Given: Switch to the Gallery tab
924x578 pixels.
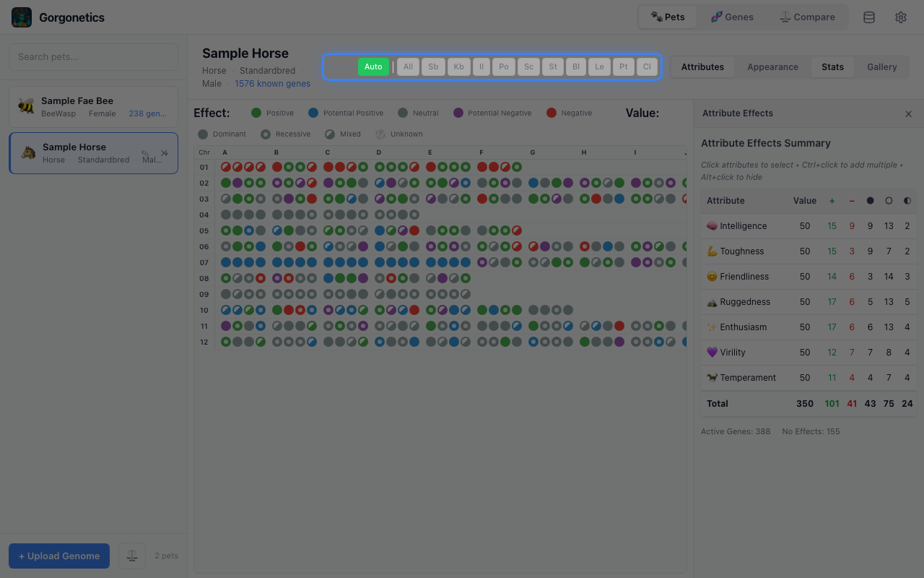Looking at the screenshot, I should (x=881, y=66).
